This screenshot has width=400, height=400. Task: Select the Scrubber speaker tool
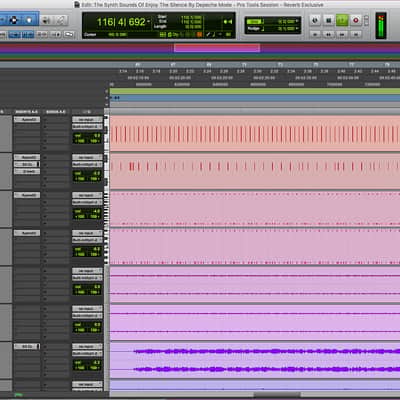[x=46, y=21]
